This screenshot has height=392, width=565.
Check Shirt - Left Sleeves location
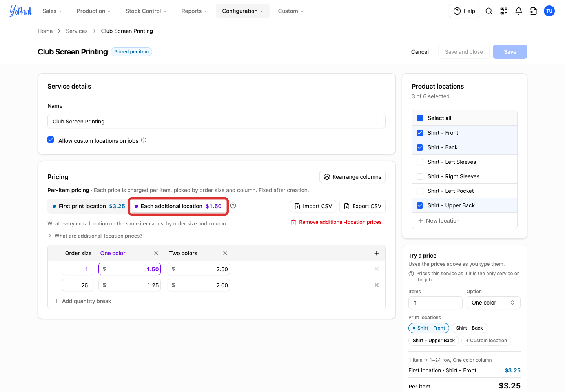click(x=420, y=162)
